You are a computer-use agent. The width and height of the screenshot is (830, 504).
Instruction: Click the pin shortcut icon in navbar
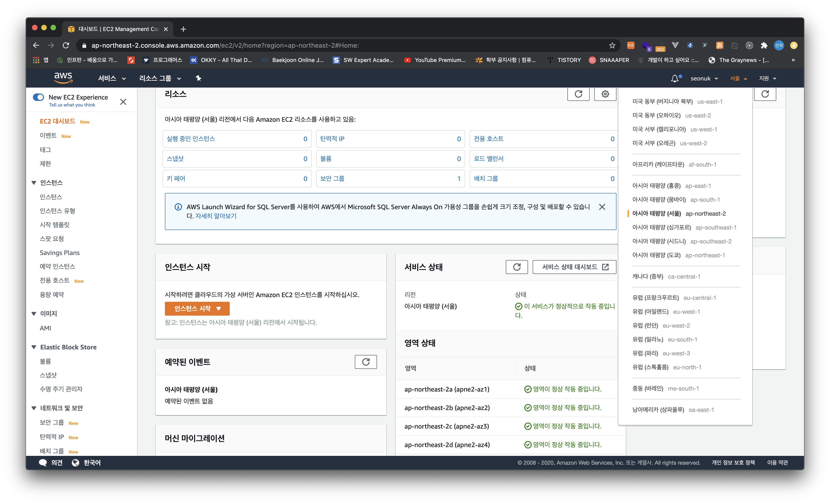[x=198, y=78]
